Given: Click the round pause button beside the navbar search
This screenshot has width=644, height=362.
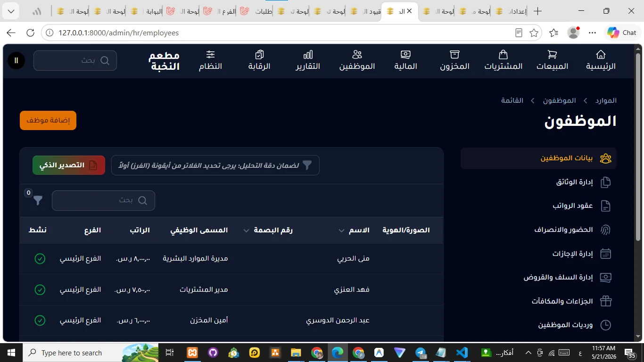Looking at the screenshot, I should pos(17,60).
